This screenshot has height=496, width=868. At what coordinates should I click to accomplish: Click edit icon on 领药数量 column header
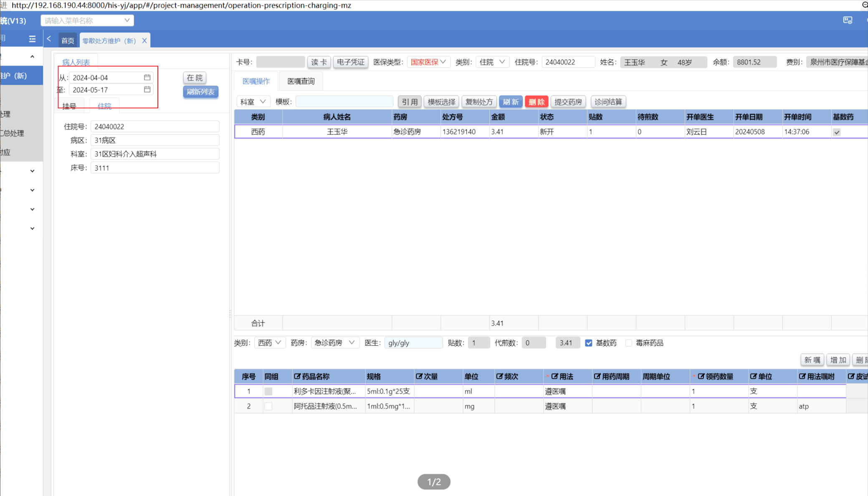point(701,376)
